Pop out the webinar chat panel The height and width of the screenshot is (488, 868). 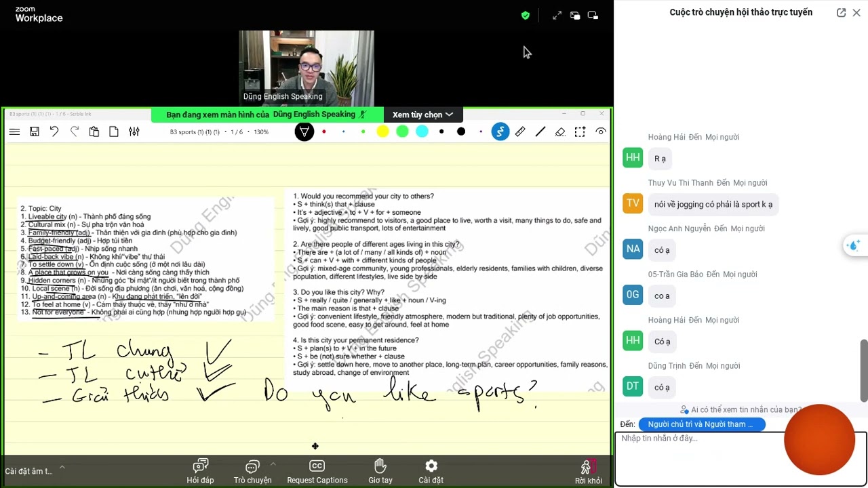(841, 12)
